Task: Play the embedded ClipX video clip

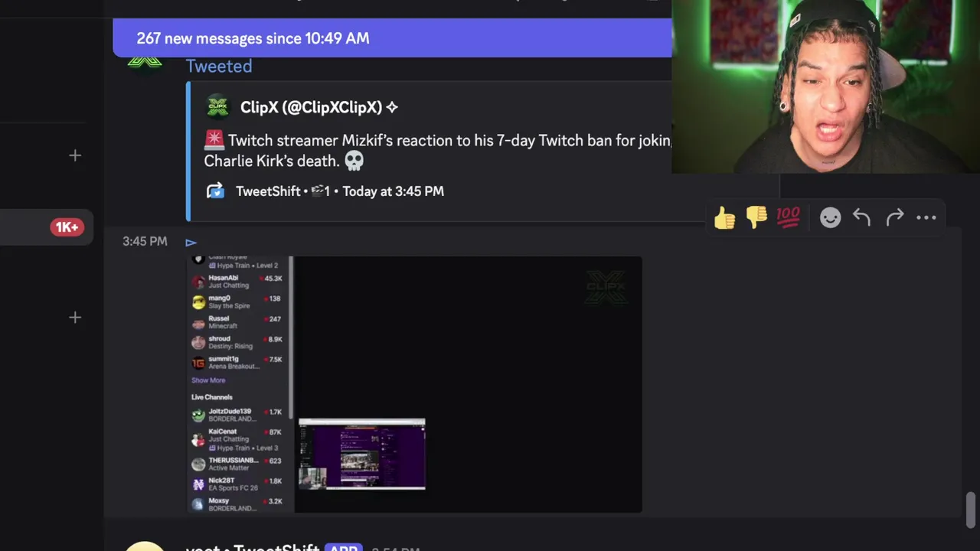Action: (x=414, y=384)
